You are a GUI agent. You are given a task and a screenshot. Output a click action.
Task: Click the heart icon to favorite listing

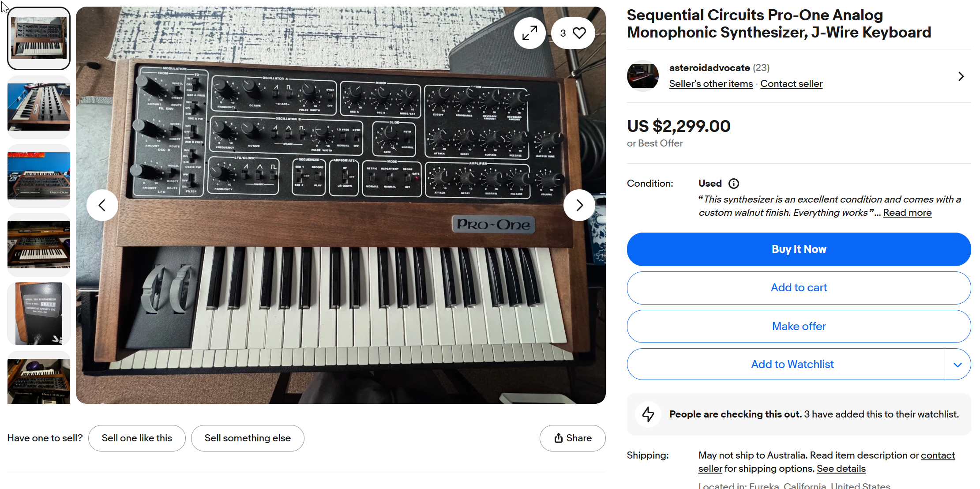[579, 33]
